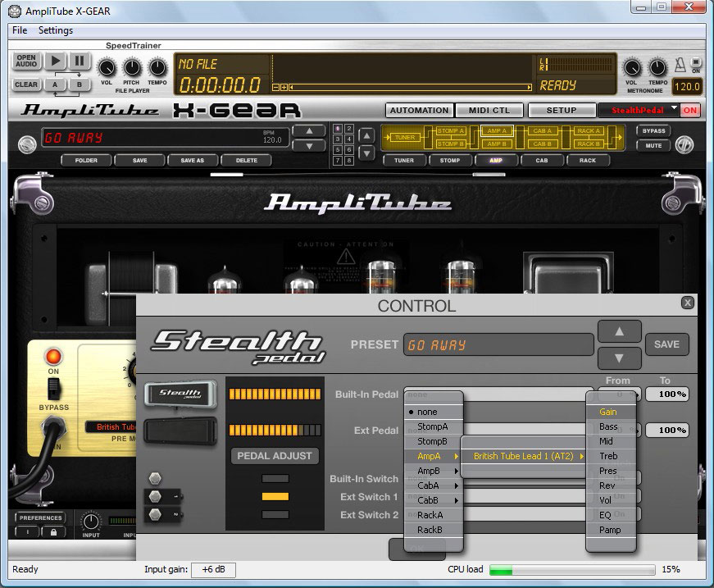Adjust the file player VOL knob
Screen dimensions: 714x588
coord(107,67)
